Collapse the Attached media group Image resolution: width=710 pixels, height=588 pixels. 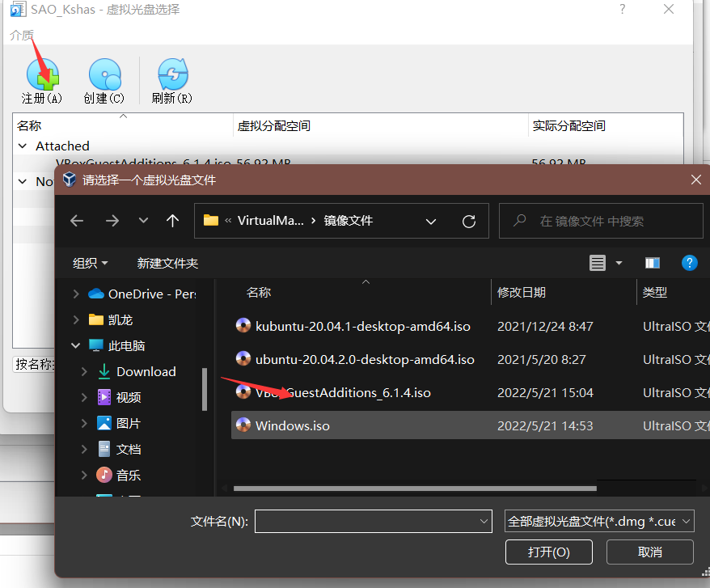click(x=22, y=146)
